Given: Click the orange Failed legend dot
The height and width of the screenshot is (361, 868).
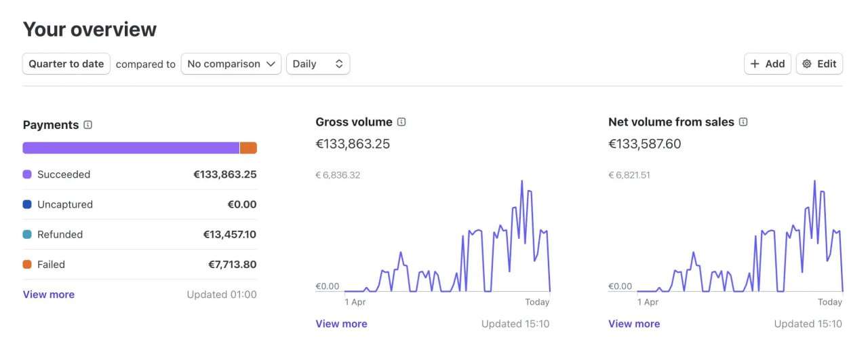Looking at the screenshot, I should click(27, 265).
